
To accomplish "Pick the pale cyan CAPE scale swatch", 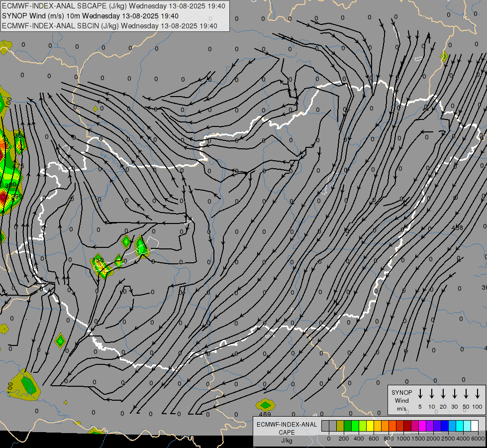I will tap(467, 426).
